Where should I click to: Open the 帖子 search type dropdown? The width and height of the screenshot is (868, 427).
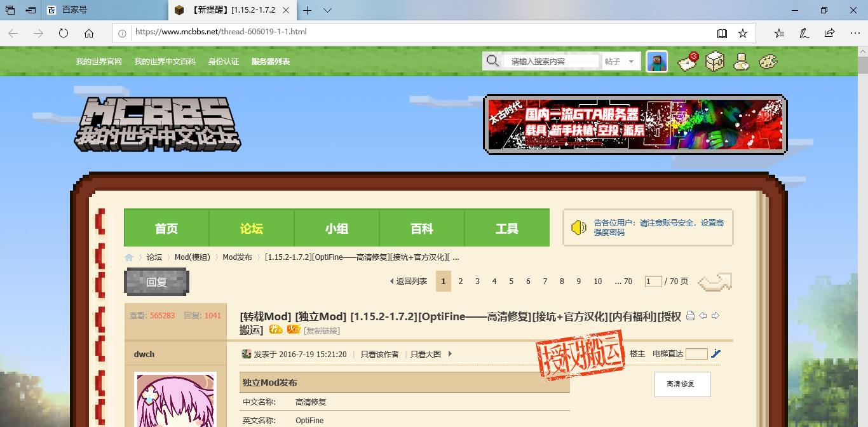(x=620, y=61)
